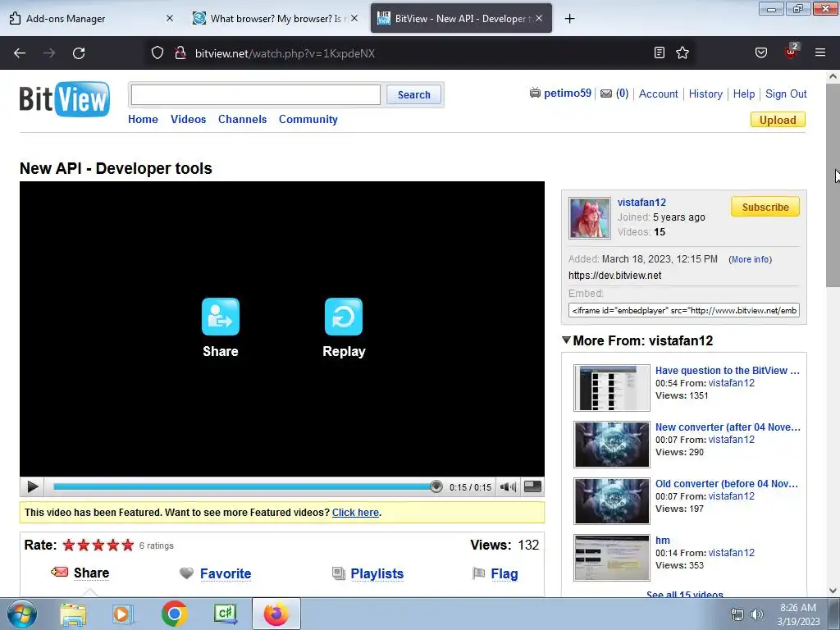The image size is (840, 630).
Task: Launch Chrome from the taskbar
Action: [174, 614]
